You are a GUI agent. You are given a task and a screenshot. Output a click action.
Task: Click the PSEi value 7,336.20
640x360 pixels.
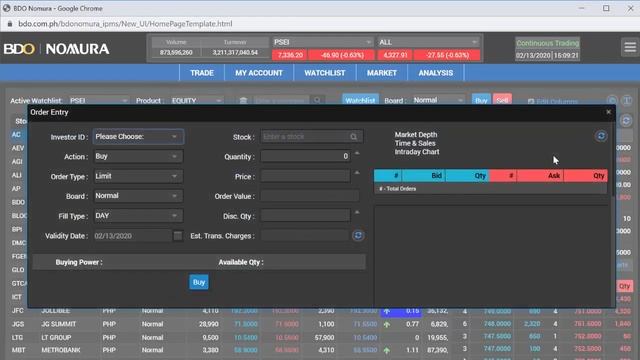click(x=290, y=55)
